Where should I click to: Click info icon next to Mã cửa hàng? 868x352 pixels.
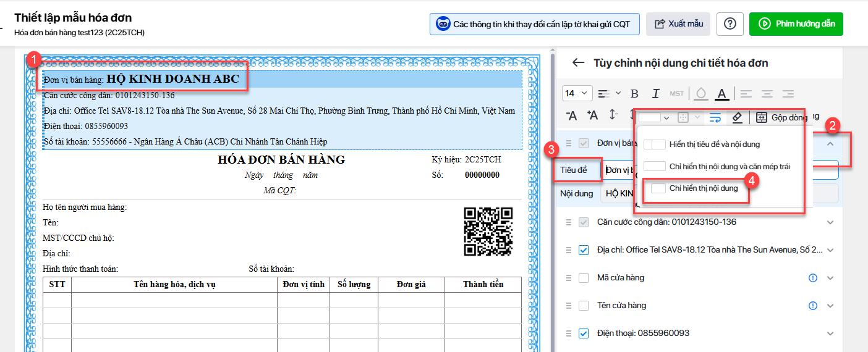813,278
